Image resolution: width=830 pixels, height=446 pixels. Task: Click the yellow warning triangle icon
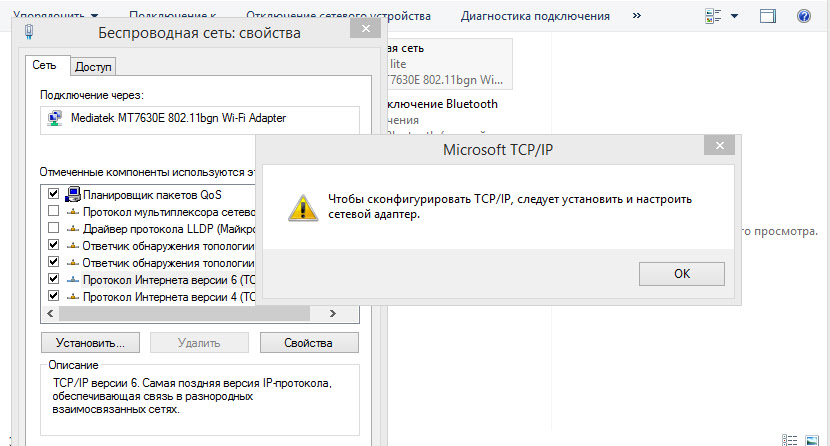pyautogui.click(x=298, y=206)
